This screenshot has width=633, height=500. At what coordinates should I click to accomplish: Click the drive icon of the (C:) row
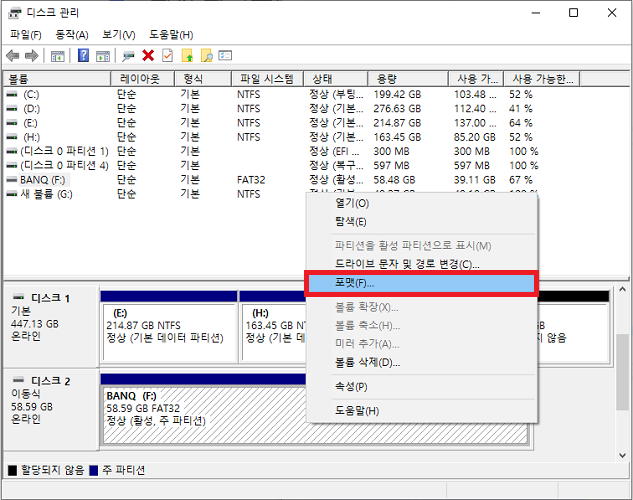coord(12,94)
